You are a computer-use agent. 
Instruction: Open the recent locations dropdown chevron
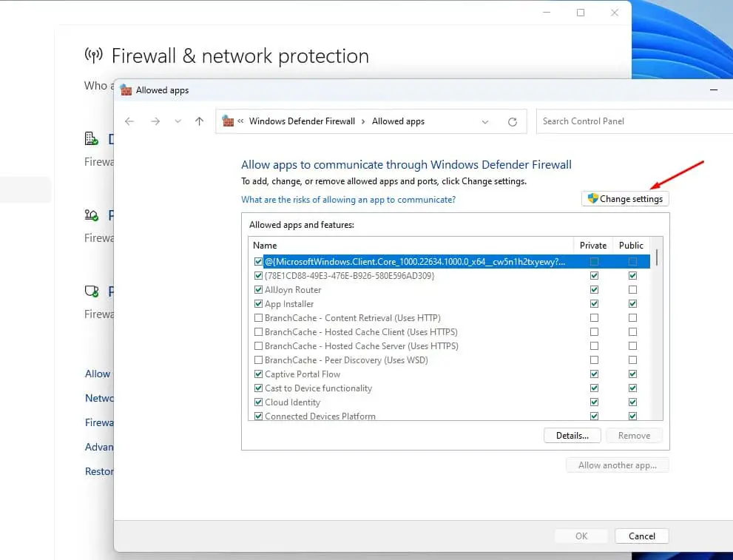coord(178,121)
